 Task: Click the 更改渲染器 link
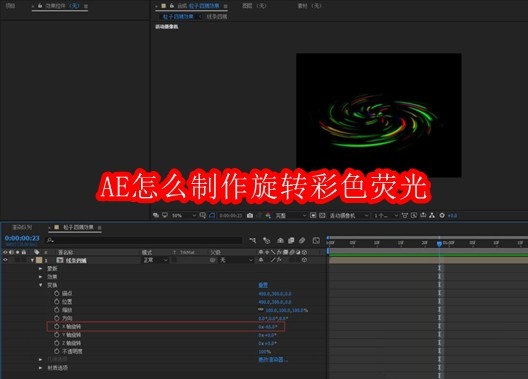(273, 359)
